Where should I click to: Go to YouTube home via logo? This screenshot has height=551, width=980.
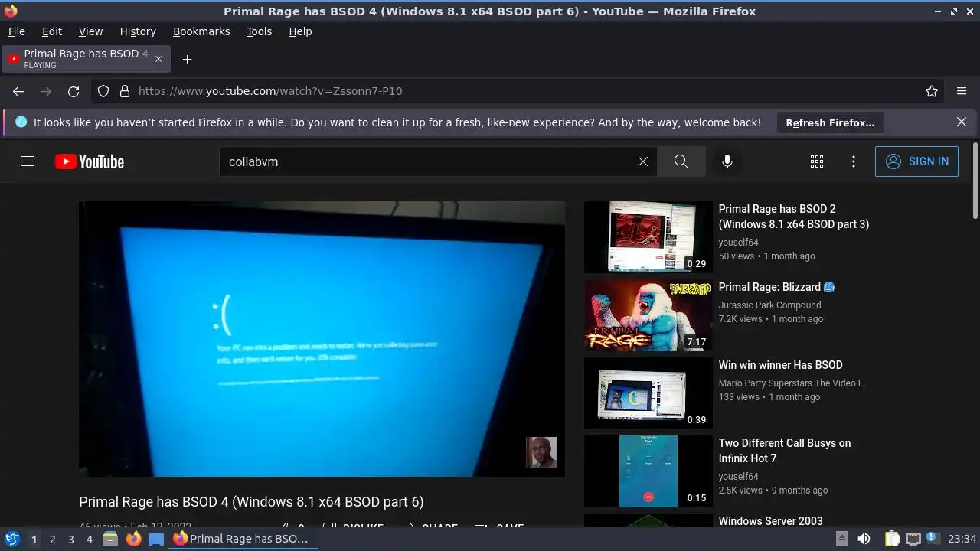pyautogui.click(x=90, y=161)
